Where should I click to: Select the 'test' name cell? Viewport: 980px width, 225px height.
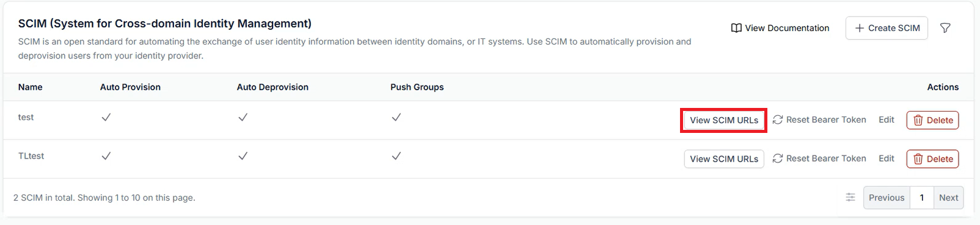(x=26, y=117)
